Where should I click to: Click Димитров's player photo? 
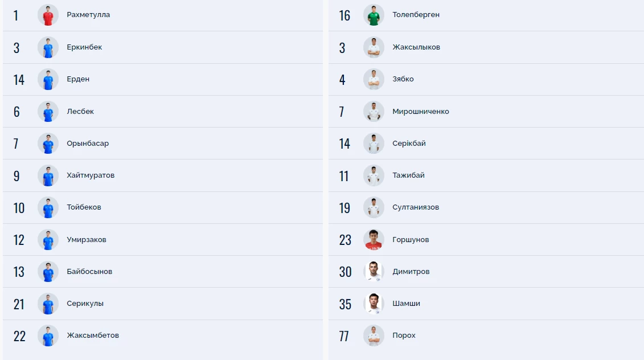point(374,272)
